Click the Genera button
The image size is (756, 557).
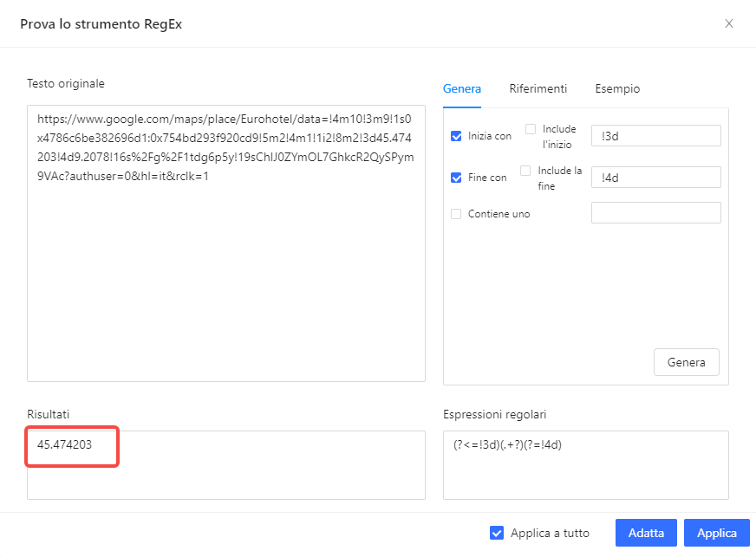coord(686,362)
